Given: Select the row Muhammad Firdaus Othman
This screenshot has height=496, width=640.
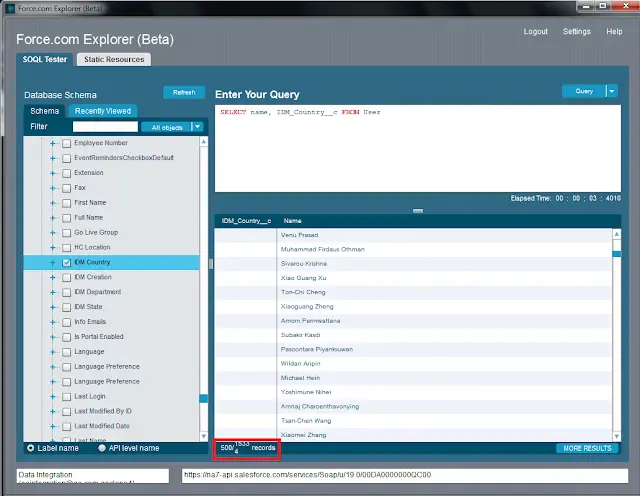Looking at the screenshot, I should (413, 249).
